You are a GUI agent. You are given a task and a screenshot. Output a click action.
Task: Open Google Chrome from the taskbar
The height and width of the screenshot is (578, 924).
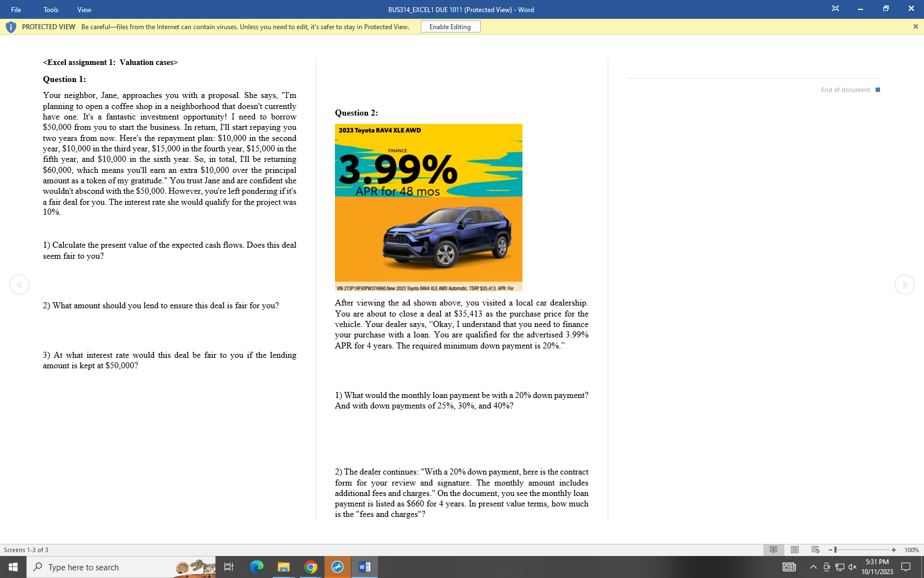[311, 567]
